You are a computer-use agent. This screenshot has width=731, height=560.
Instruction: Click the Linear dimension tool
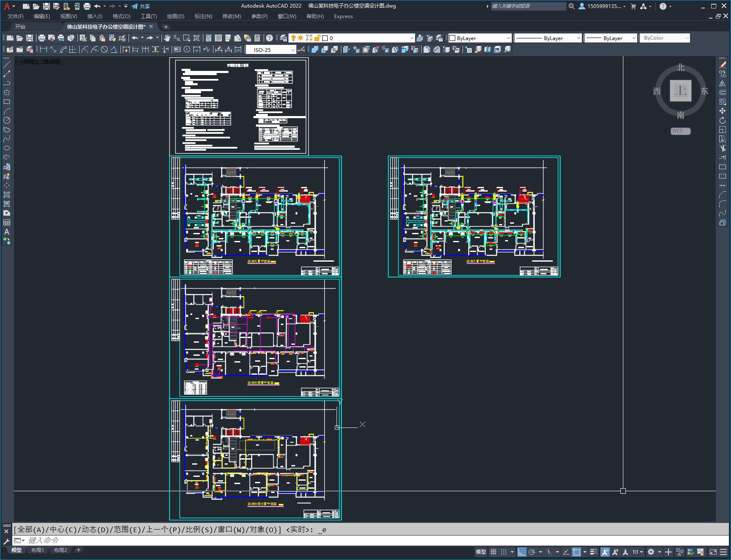pos(43,50)
